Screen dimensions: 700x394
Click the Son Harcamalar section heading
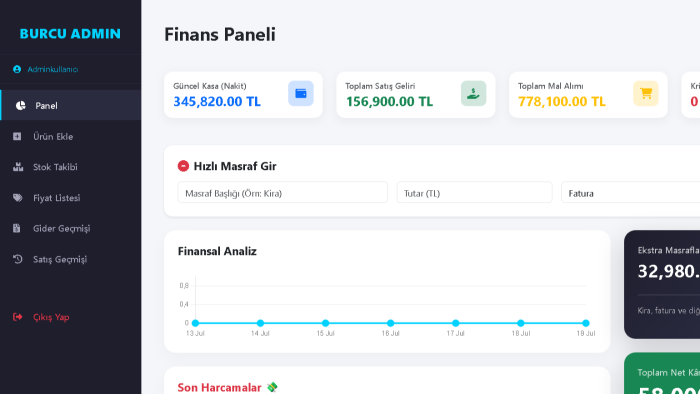(x=219, y=387)
